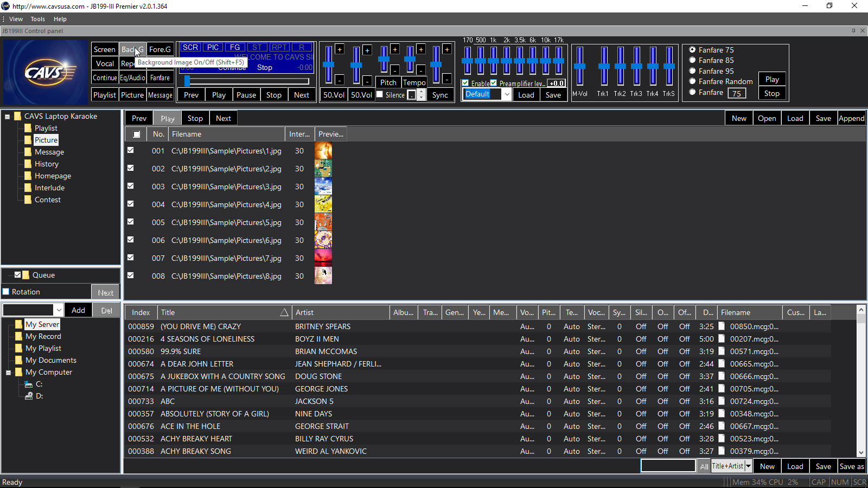Click minus button beside first 50.Vol slider
868x488 pixels.
click(x=340, y=80)
